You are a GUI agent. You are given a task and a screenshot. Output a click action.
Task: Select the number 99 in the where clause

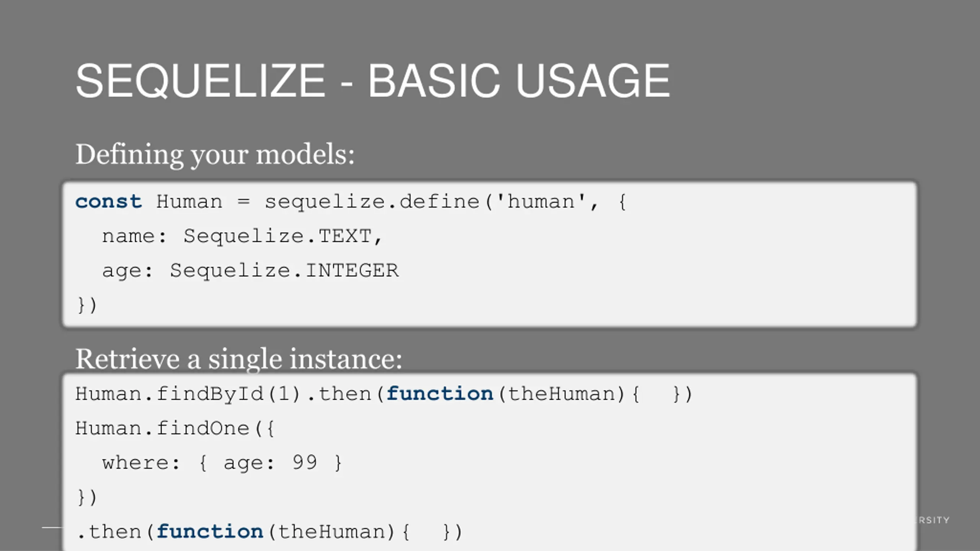[305, 462]
